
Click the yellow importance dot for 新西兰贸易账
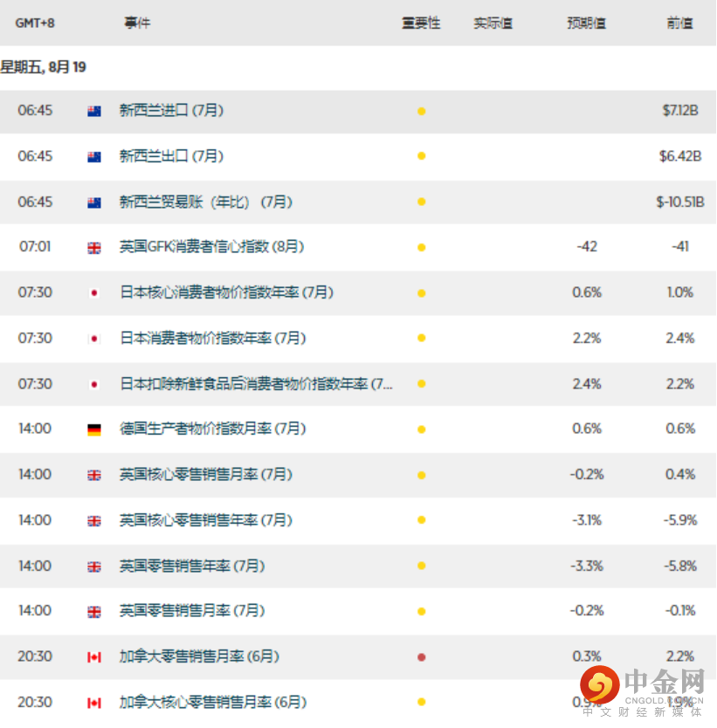coord(422,202)
